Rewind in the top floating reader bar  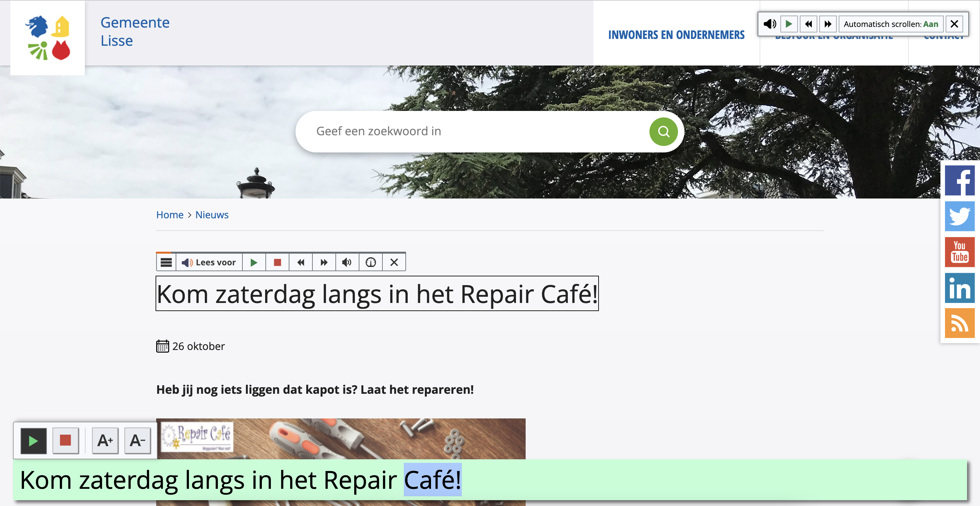pos(809,24)
